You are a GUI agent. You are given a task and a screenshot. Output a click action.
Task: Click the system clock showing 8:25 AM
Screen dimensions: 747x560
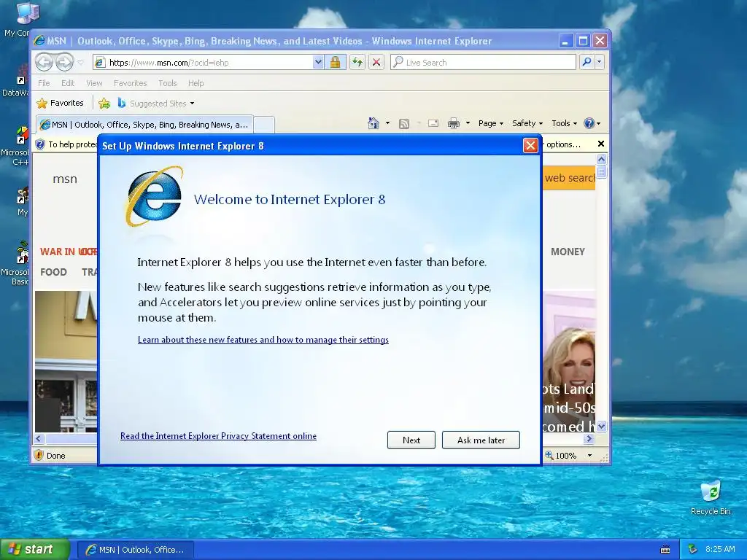pyautogui.click(x=720, y=549)
